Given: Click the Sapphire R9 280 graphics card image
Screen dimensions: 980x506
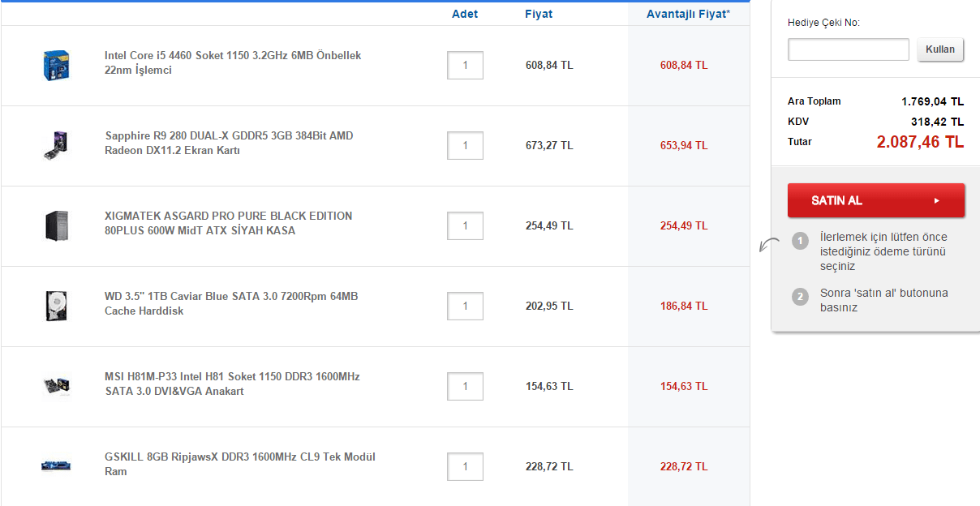Looking at the screenshot, I should 56,145.
